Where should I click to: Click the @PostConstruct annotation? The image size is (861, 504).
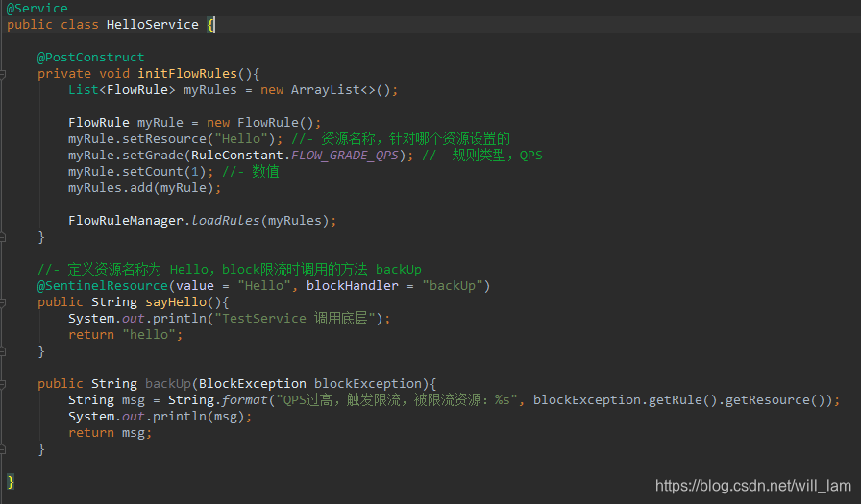pos(90,57)
